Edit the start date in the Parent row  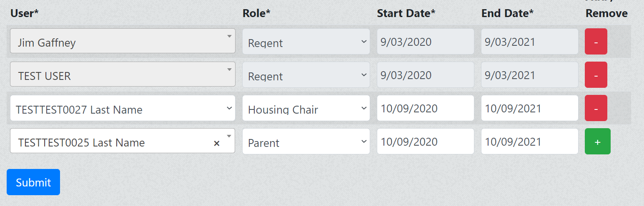coord(425,141)
